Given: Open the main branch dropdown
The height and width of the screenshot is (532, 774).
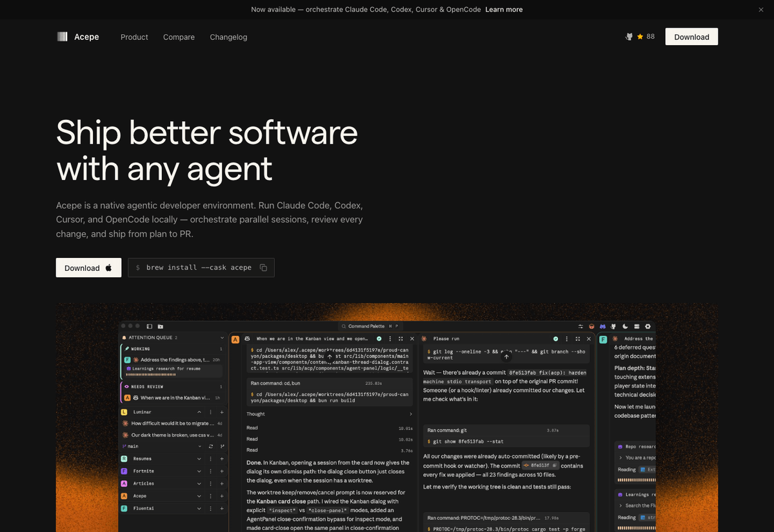Looking at the screenshot, I should pyautogui.click(x=199, y=446).
